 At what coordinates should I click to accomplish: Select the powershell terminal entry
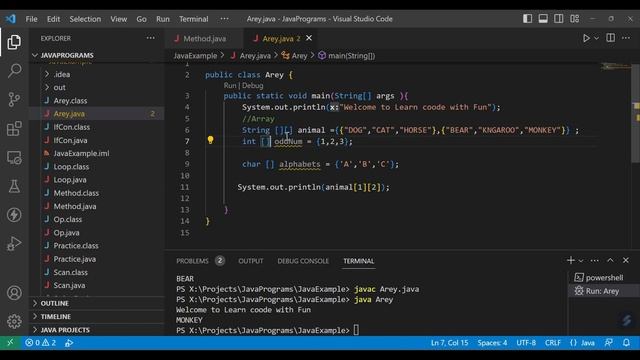pos(604,278)
